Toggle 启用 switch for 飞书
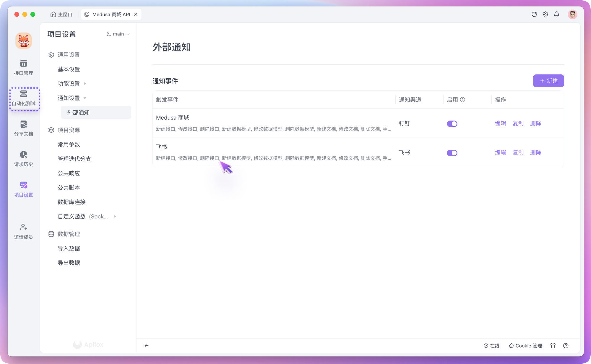Image resolution: width=591 pixels, height=364 pixels. click(452, 153)
